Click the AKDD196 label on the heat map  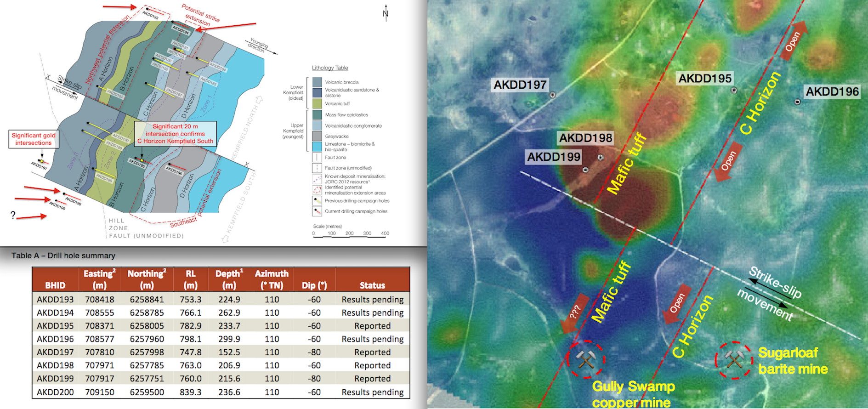[x=832, y=92]
